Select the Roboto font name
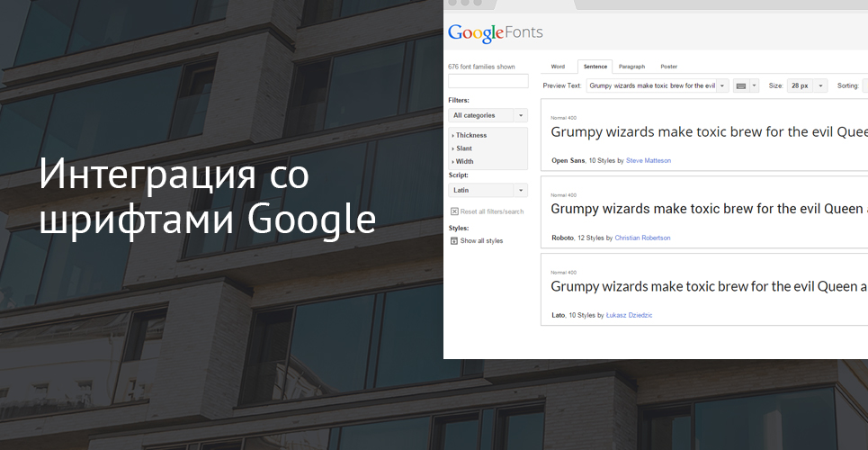Screen dimensions: 868x450 point(562,238)
